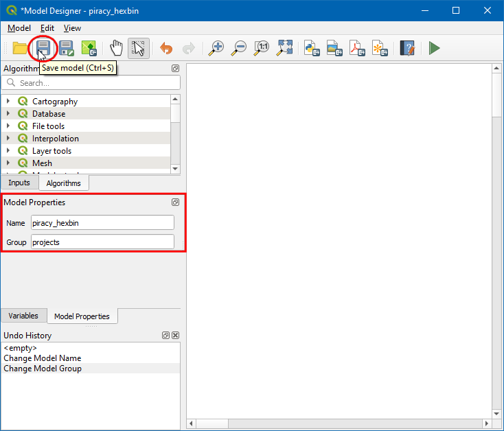Select <empty> in Undo History
The height and width of the screenshot is (431, 504).
(x=91, y=348)
